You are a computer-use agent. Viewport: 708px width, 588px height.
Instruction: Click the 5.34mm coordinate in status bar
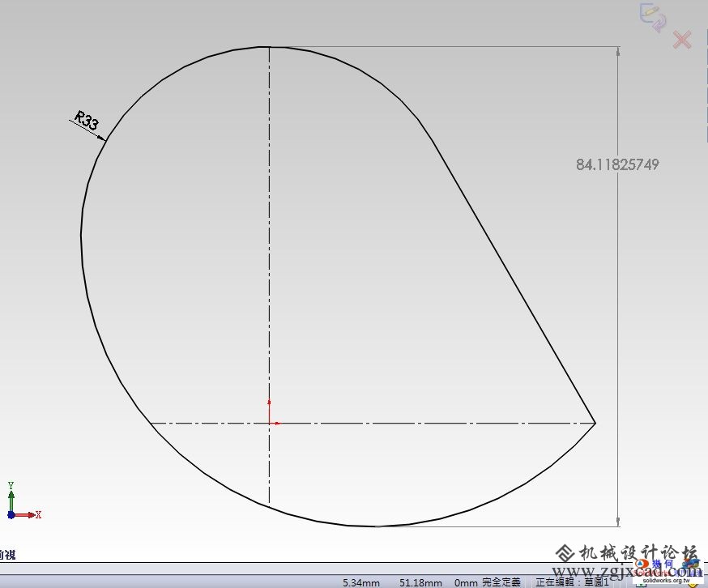pyautogui.click(x=360, y=582)
